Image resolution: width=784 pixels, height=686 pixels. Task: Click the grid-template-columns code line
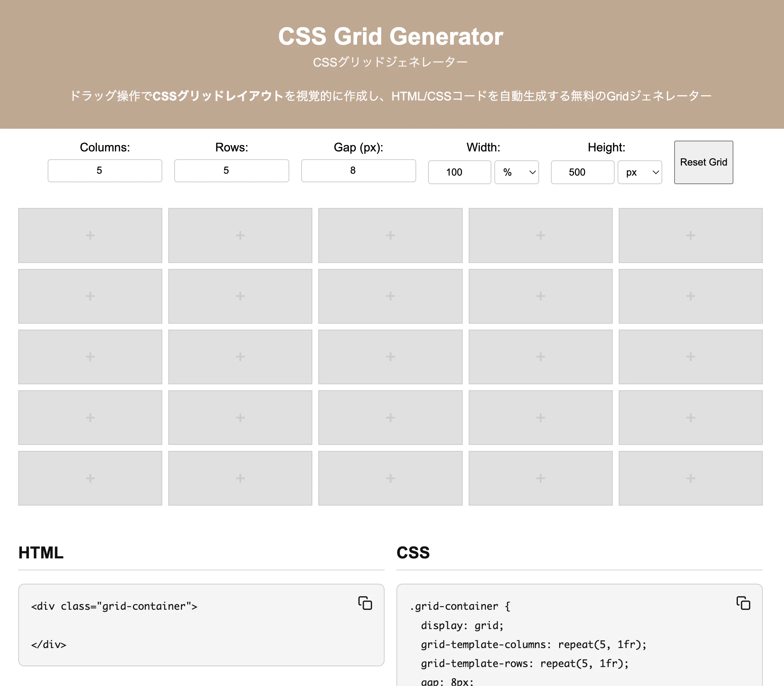click(x=533, y=645)
